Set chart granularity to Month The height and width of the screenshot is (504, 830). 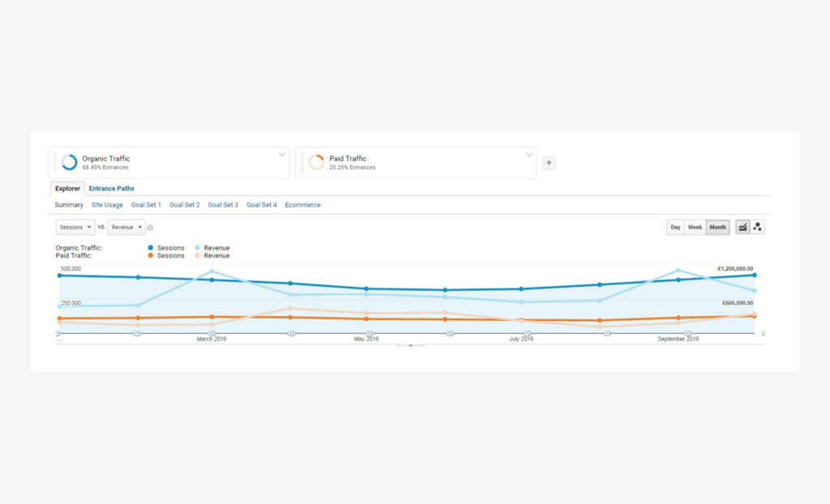[718, 227]
